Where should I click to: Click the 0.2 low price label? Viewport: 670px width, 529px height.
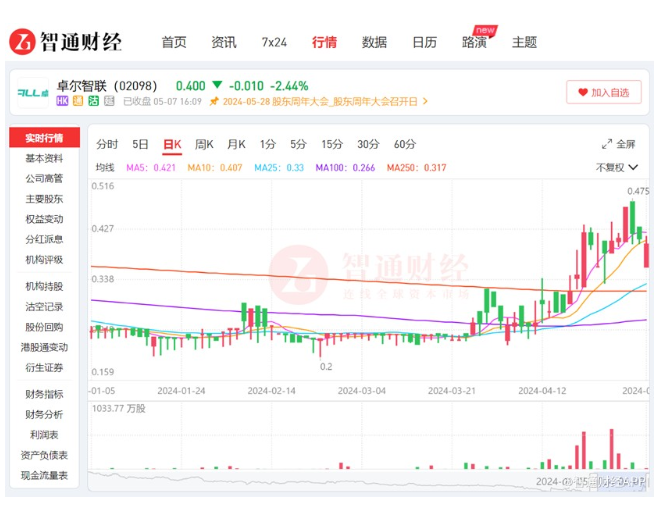pos(326,367)
